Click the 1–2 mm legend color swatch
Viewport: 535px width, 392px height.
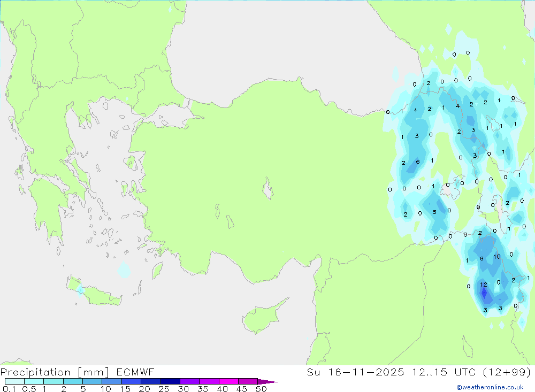coord(53,381)
